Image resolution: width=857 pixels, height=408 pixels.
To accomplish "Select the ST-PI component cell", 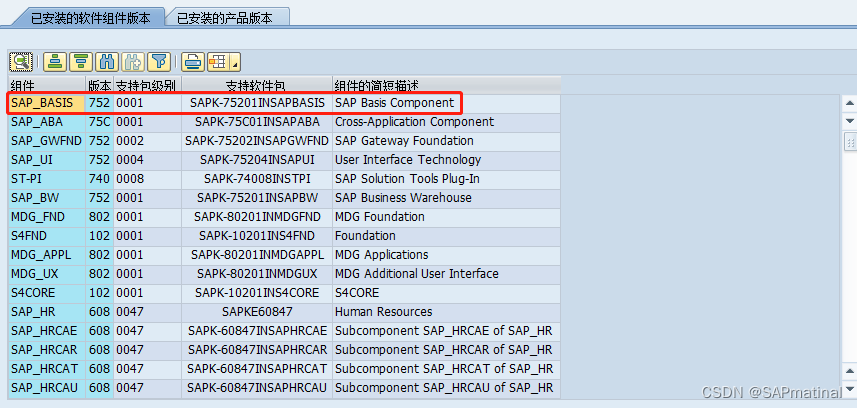I will [47, 179].
